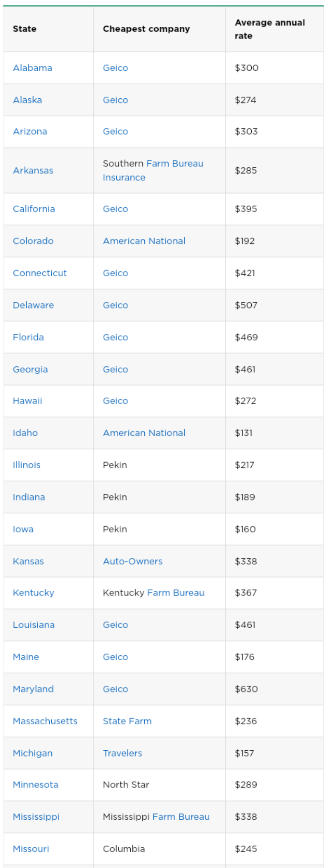Screen dimensions: 326x868
Task: Open the Arkansas state link
Action: point(33,170)
